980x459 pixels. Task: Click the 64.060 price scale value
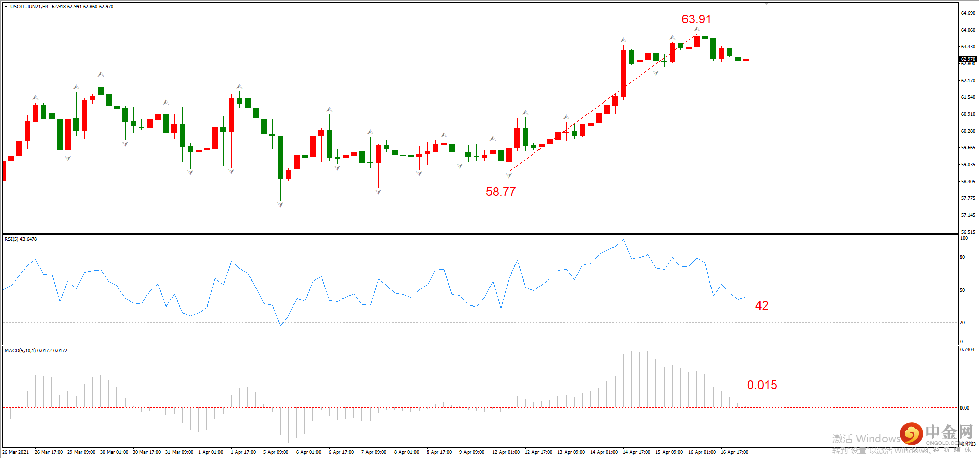point(968,30)
